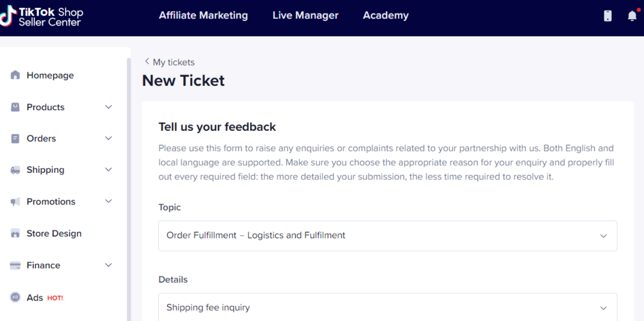Go to Live Manager in top navigation
This screenshot has height=321, width=644.
[x=305, y=16]
